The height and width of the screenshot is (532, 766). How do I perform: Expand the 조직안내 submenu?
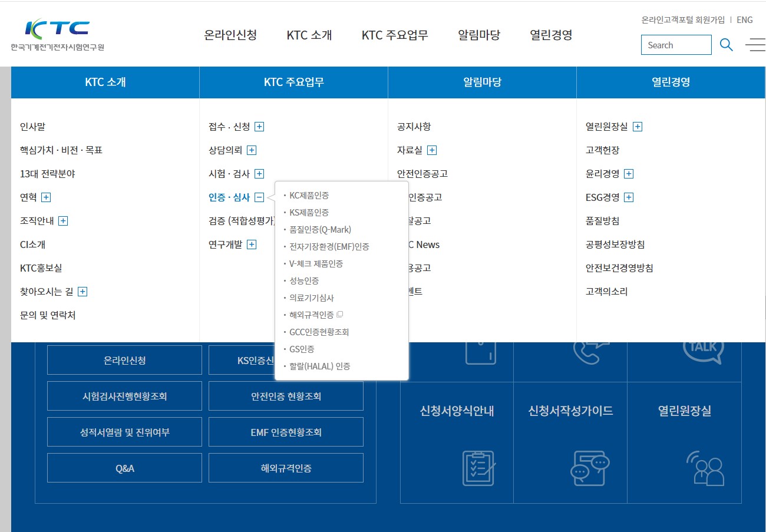(x=63, y=221)
